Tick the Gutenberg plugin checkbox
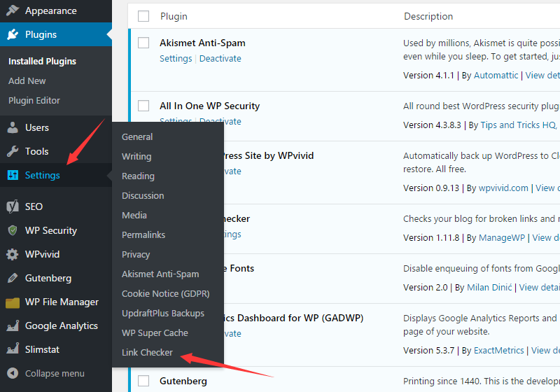The width and height of the screenshot is (560, 392). click(x=143, y=381)
